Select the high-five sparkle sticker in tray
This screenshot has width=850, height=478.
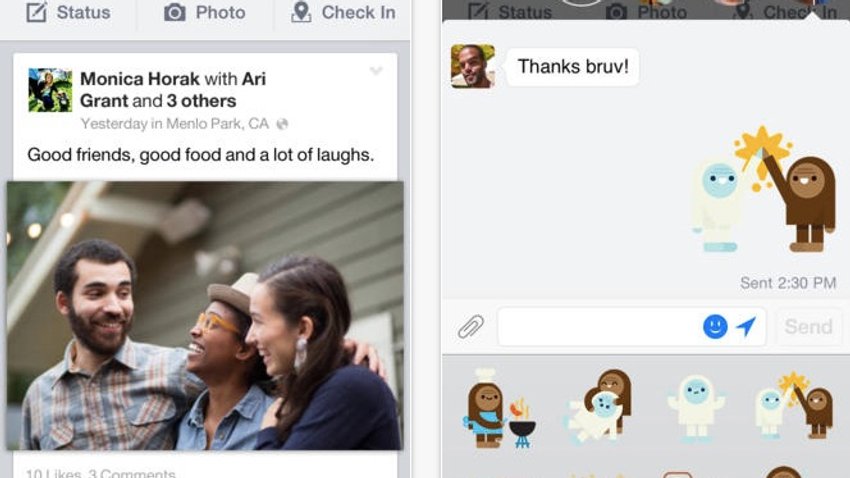coord(794,405)
